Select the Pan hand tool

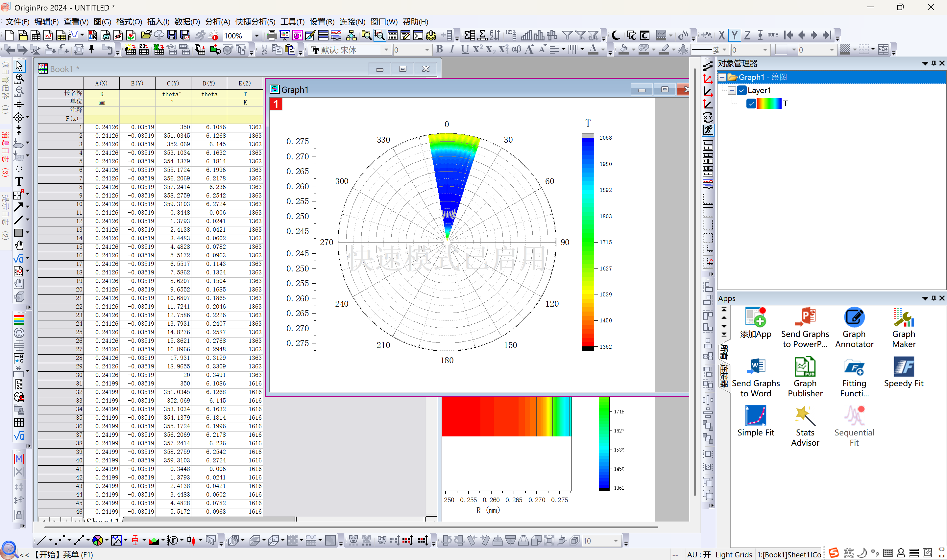click(x=19, y=246)
